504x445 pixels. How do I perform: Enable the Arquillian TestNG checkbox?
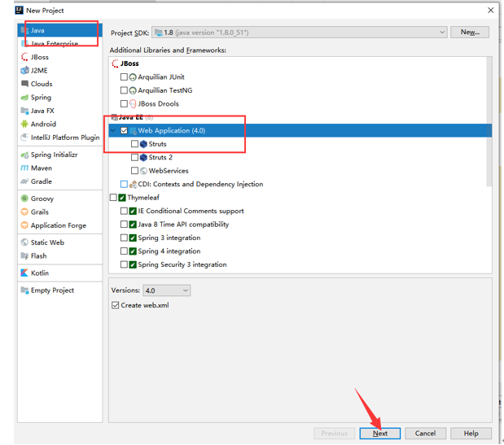124,90
